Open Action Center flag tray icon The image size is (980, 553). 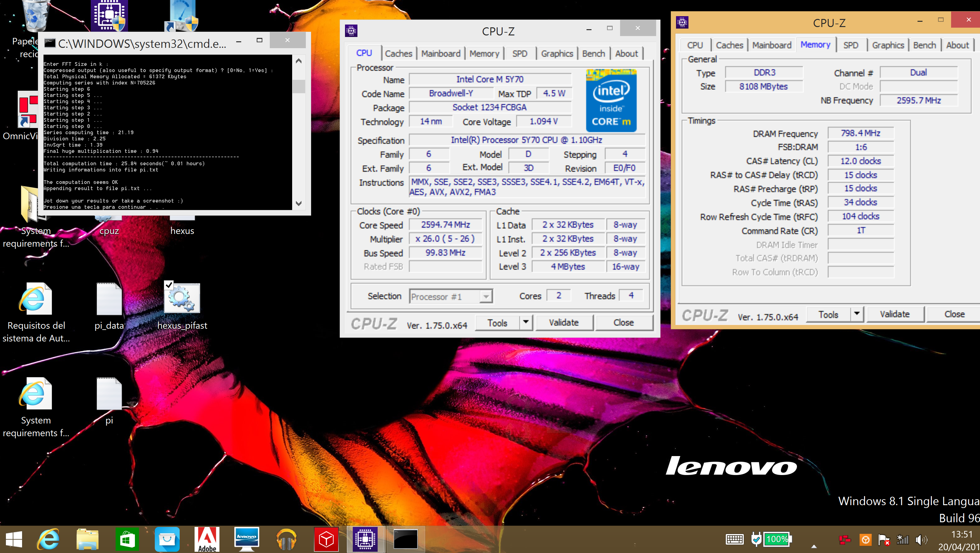pos(884,539)
